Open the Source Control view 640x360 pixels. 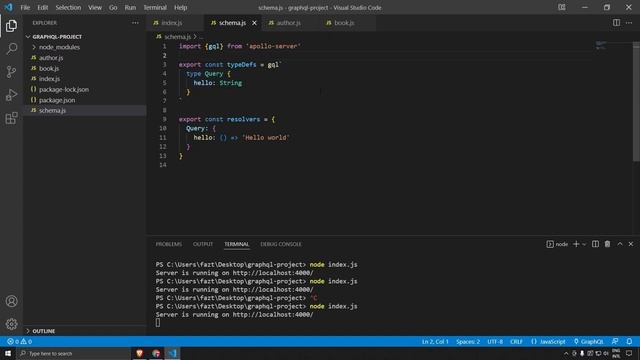tap(11, 72)
